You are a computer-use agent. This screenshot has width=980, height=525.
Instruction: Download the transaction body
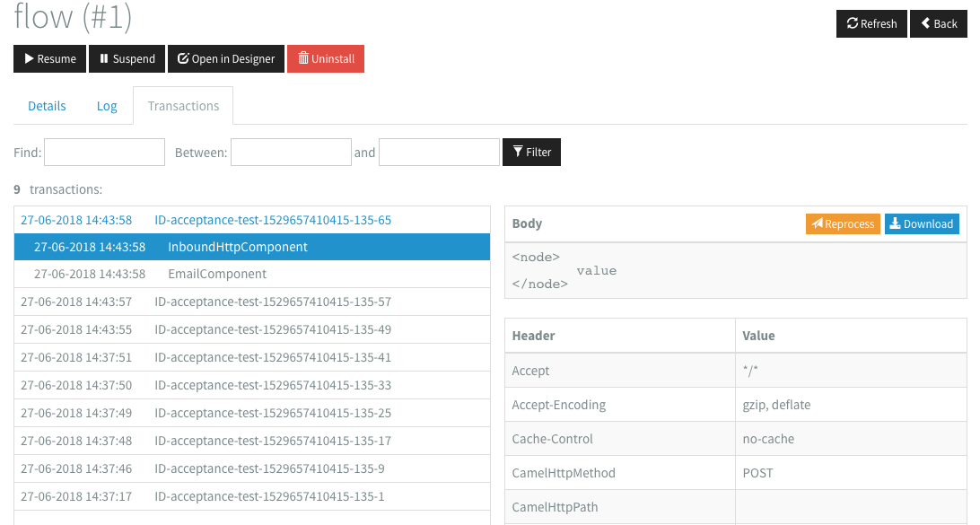pos(922,223)
